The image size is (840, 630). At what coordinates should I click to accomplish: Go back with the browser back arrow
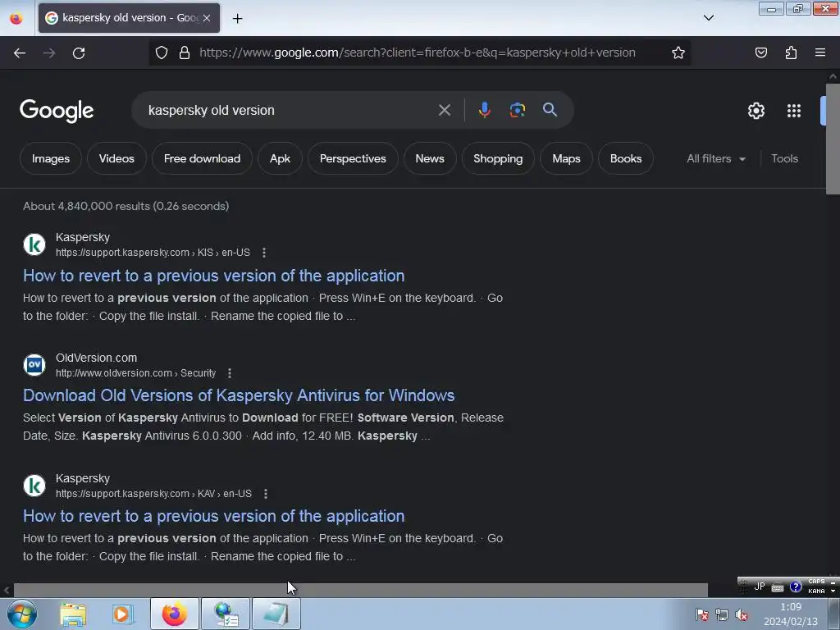click(20, 52)
